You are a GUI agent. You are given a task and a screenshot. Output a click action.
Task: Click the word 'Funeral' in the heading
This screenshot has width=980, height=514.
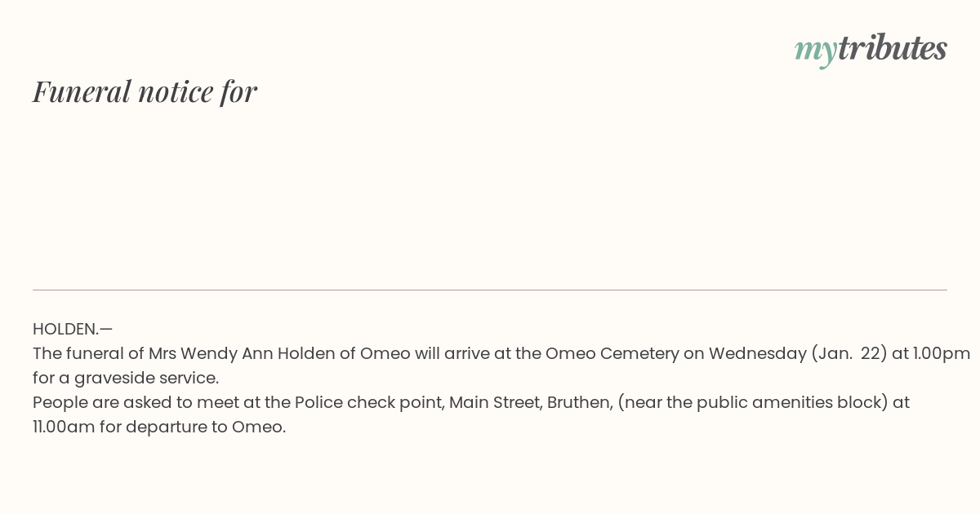(x=82, y=91)
